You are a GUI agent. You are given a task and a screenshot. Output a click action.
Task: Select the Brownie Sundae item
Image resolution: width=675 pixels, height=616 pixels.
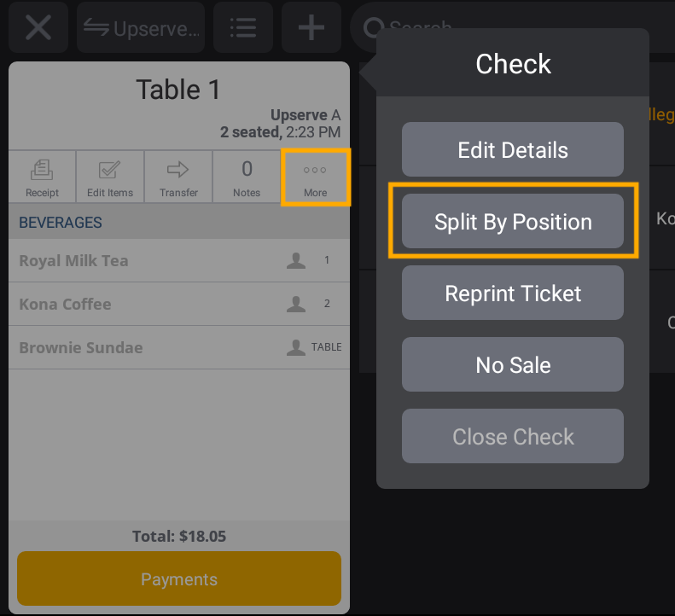pos(179,348)
